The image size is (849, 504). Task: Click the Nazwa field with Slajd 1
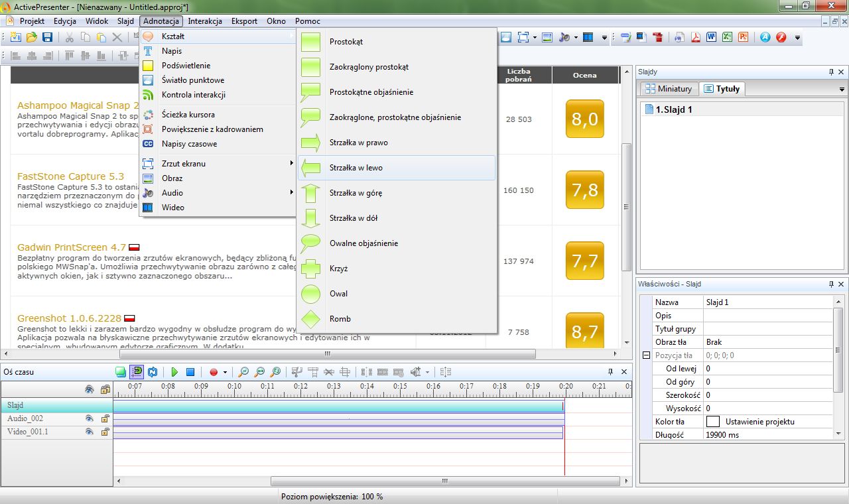click(x=768, y=302)
